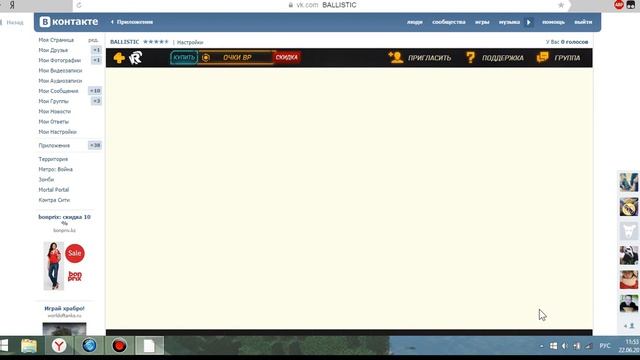
Task: Open the Mortal Portal app link
Action: (x=53, y=190)
